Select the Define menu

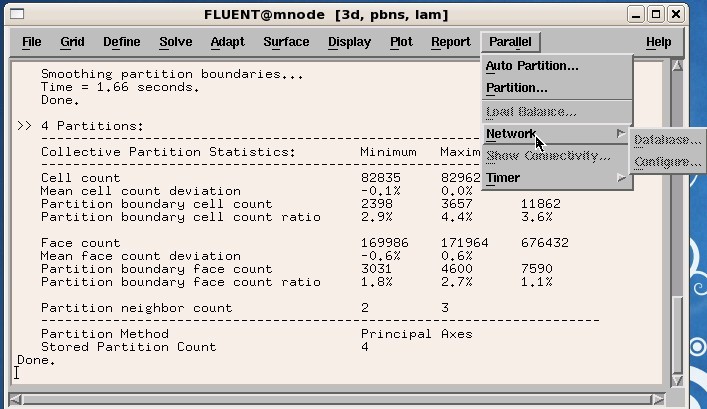point(121,42)
